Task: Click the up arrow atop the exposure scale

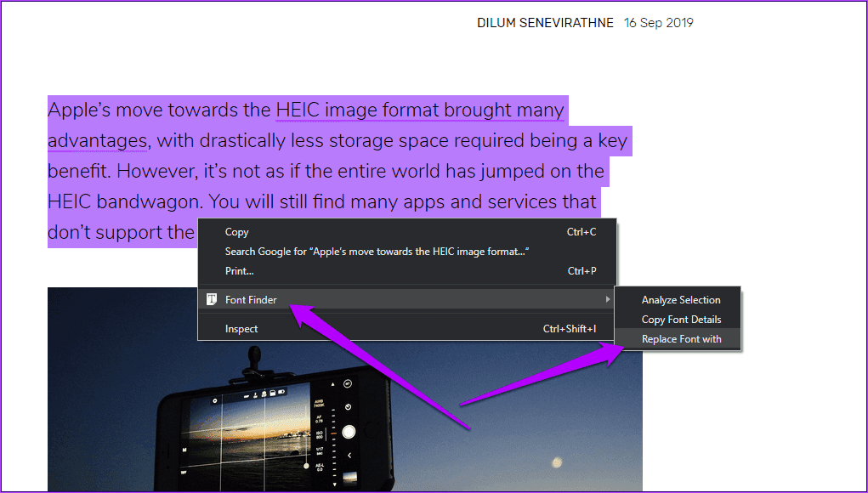Action: pyautogui.click(x=332, y=384)
